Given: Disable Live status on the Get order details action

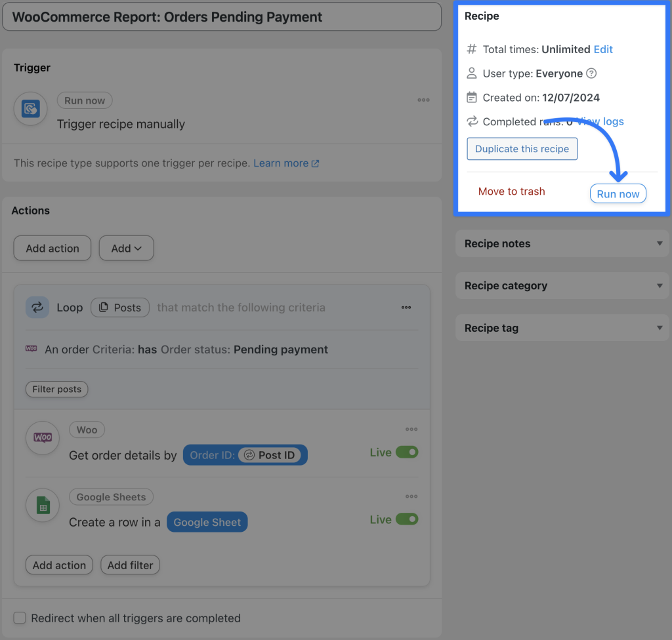Looking at the screenshot, I should pos(407,452).
